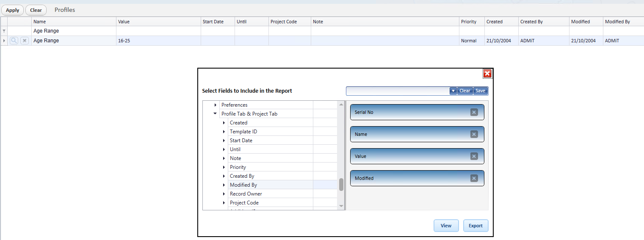
Task: Click the 21/10/2004 cell under Created
Action: (502, 41)
